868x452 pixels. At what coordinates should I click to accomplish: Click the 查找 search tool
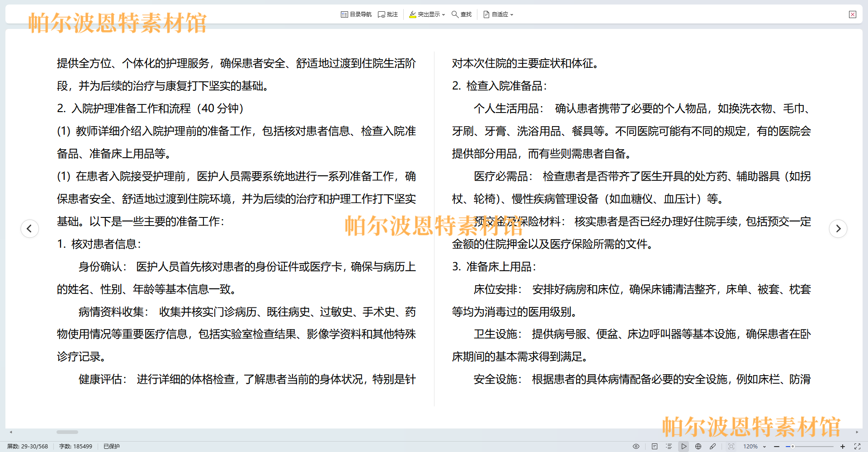[x=462, y=14]
